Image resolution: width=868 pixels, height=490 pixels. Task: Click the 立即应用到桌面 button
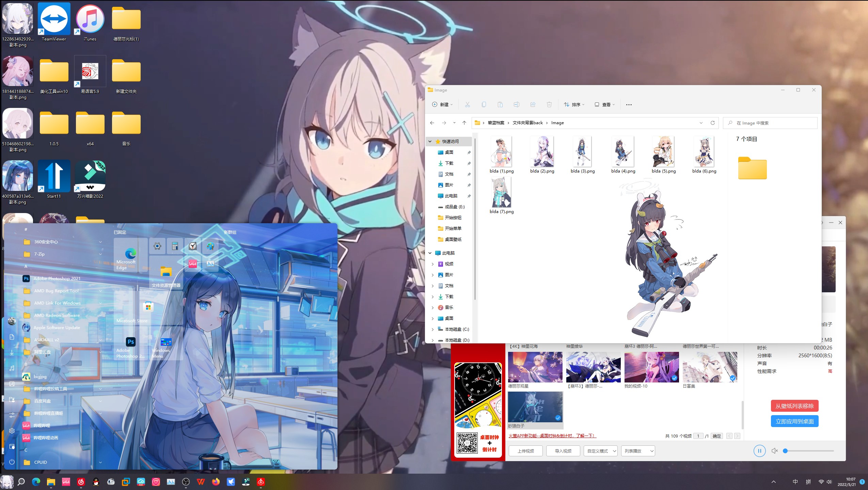[x=794, y=421]
